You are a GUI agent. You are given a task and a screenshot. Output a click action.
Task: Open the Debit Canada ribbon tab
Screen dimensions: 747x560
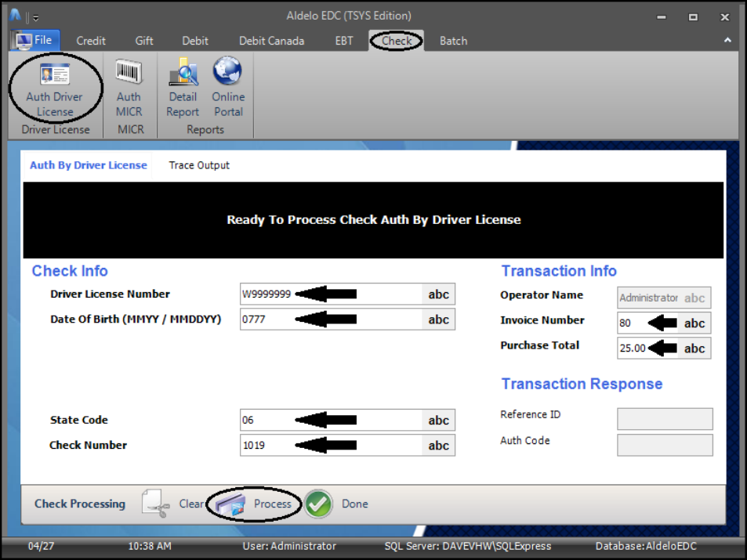[271, 41]
